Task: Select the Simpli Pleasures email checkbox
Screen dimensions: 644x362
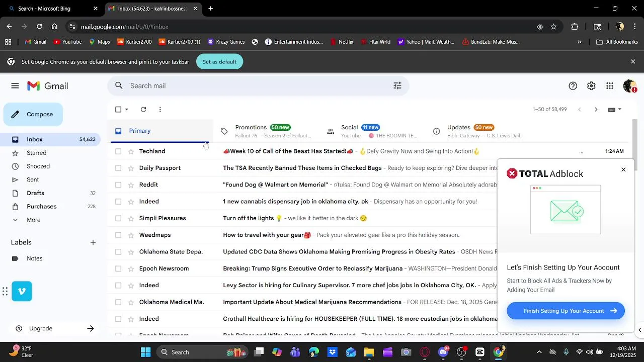Action: click(118, 218)
